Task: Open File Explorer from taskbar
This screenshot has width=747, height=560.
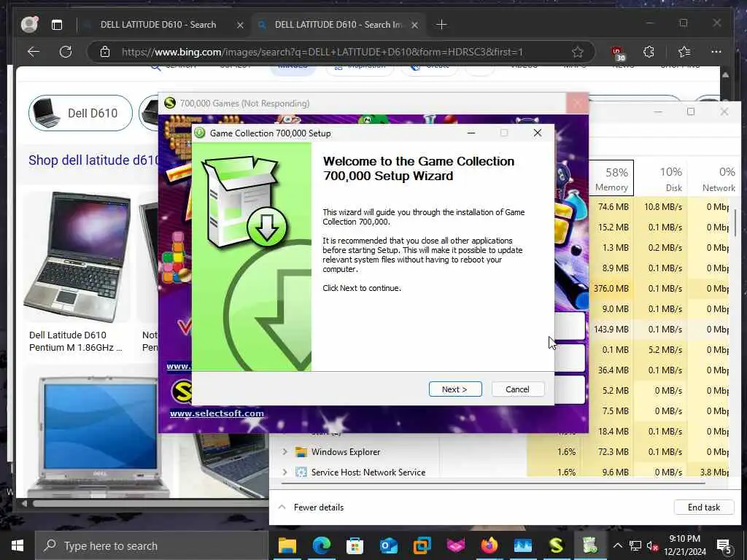Action: click(287, 545)
